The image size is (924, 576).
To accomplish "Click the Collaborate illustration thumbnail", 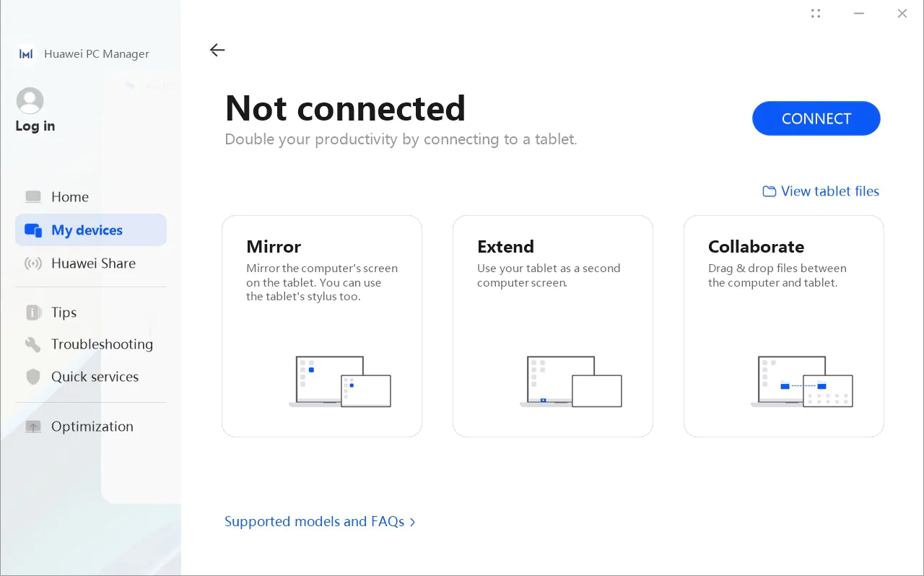I will coord(802,382).
